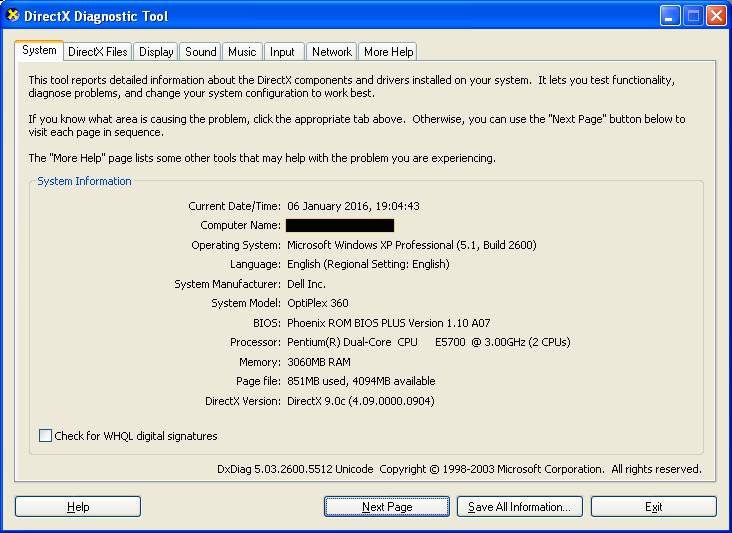Go to the Sound tab

(x=201, y=52)
